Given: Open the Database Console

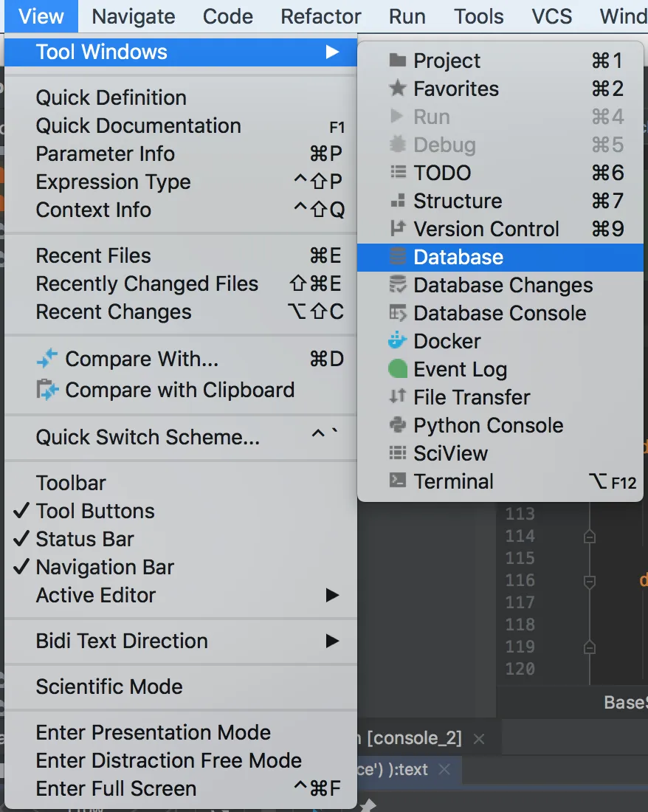Looking at the screenshot, I should click(500, 313).
